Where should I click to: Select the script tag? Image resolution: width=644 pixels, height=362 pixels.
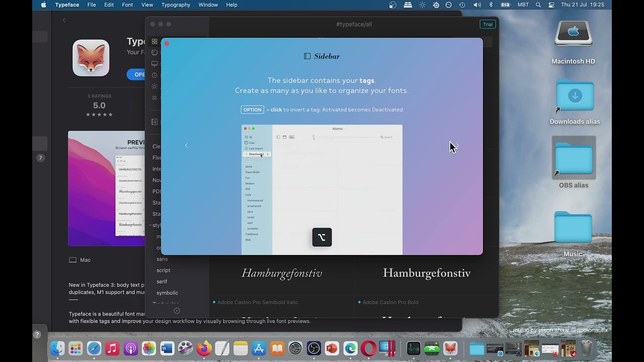coord(164,270)
